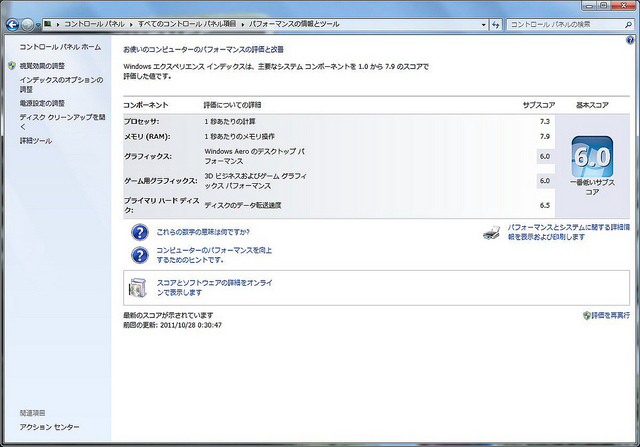Select コントロール パネル breadcrumb in address bar
The image size is (640, 447).
point(94,24)
